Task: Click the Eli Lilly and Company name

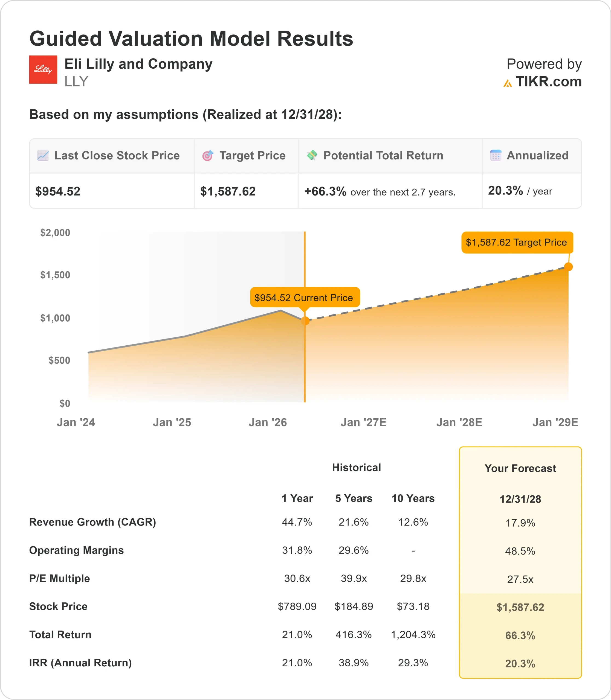Action: (x=138, y=64)
